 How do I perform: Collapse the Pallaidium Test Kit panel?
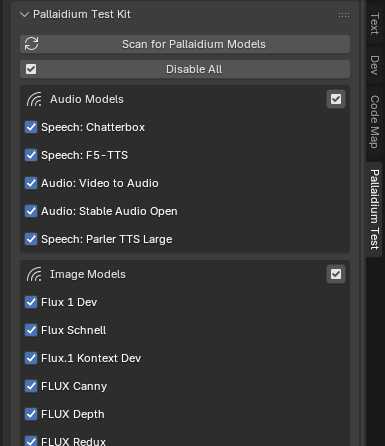click(x=24, y=14)
